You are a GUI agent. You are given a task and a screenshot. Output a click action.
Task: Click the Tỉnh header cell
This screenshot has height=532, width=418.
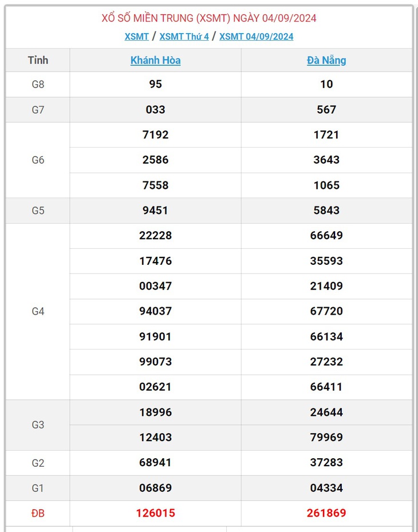click(x=38, y=61)
